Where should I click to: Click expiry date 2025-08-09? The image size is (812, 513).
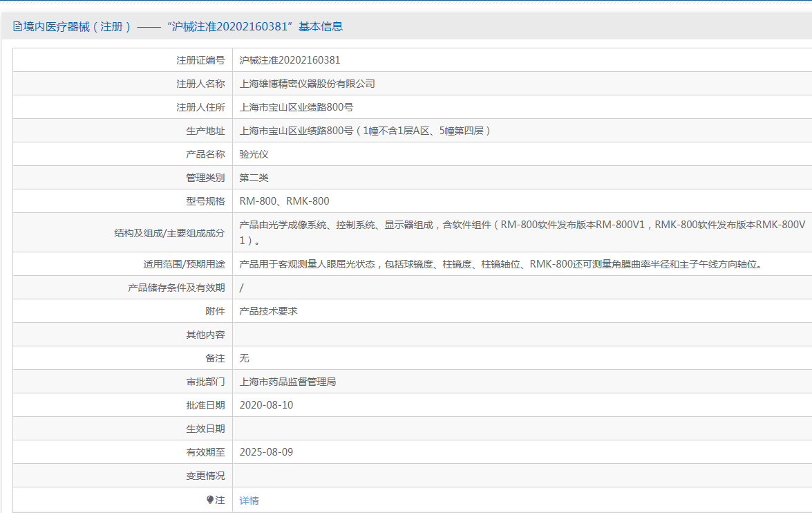(x=266, y=452)
